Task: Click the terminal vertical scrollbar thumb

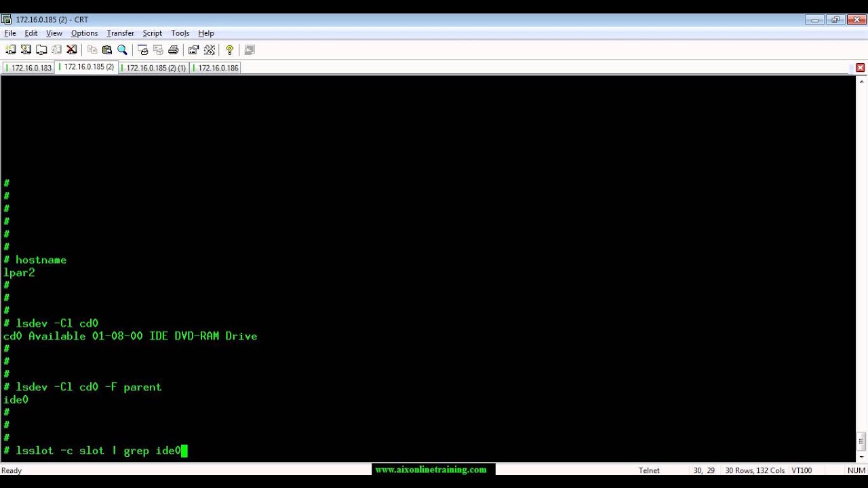Action: 861,443
